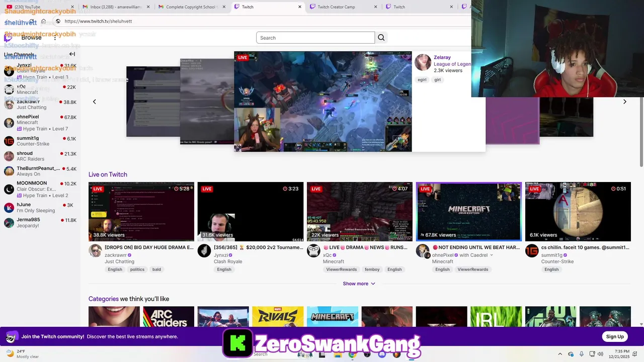644x362 pixels.
Task: Click Zelaray's profile picture beside the featured stream
Action: tap(423, 62)
